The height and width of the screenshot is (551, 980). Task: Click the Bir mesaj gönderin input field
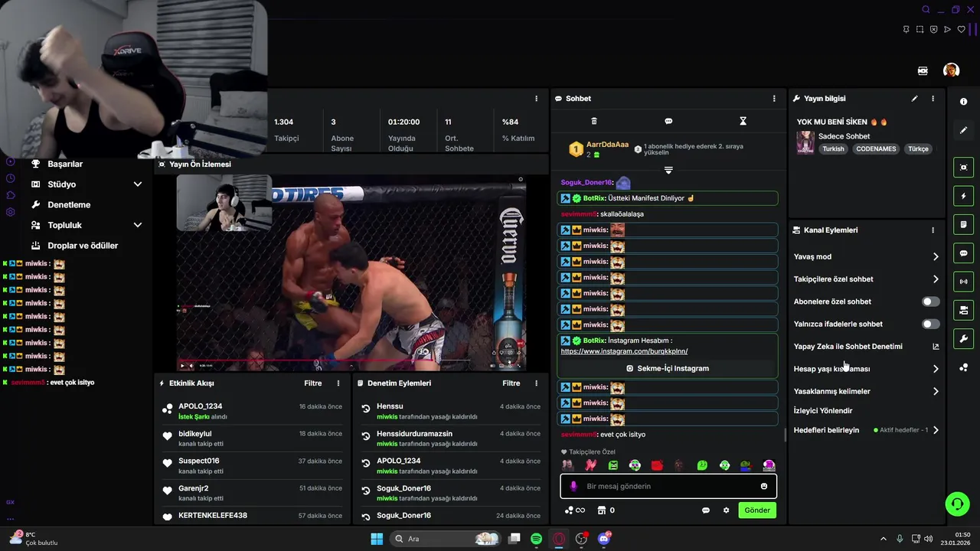(x=670, y=487)
